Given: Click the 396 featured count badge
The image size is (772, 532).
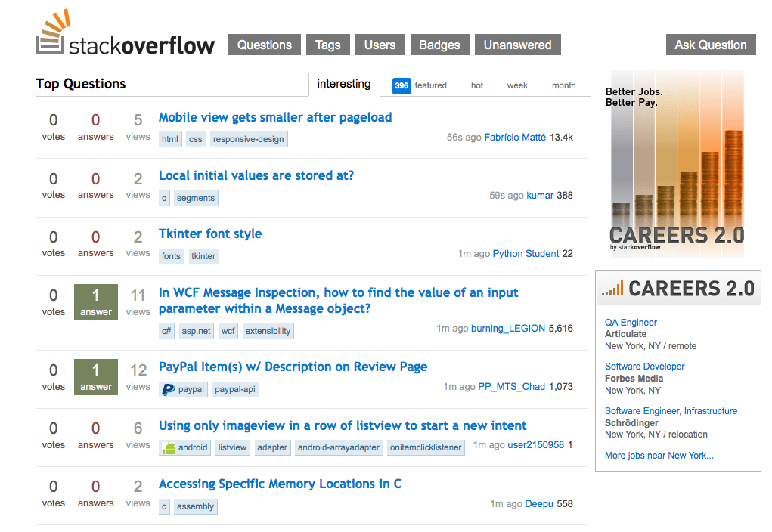Looking at the screenshot, I should [402, 85].
